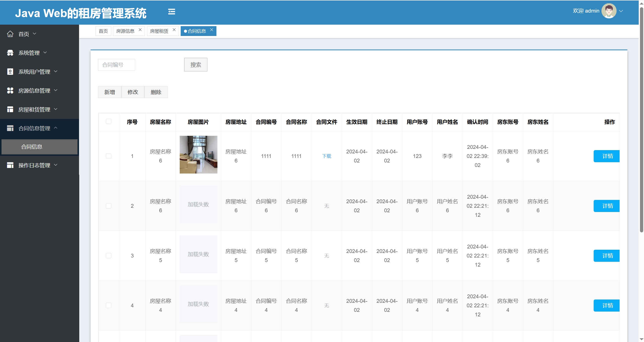Expand the 房屋租赁管理 menu chevron
Viewport: 644px width, 342px height.
[56, 109]
